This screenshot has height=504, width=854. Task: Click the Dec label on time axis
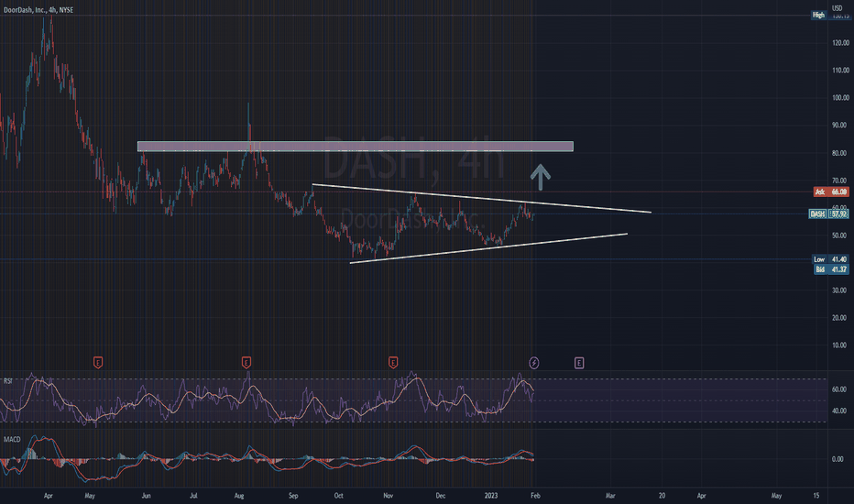point(440,496)
